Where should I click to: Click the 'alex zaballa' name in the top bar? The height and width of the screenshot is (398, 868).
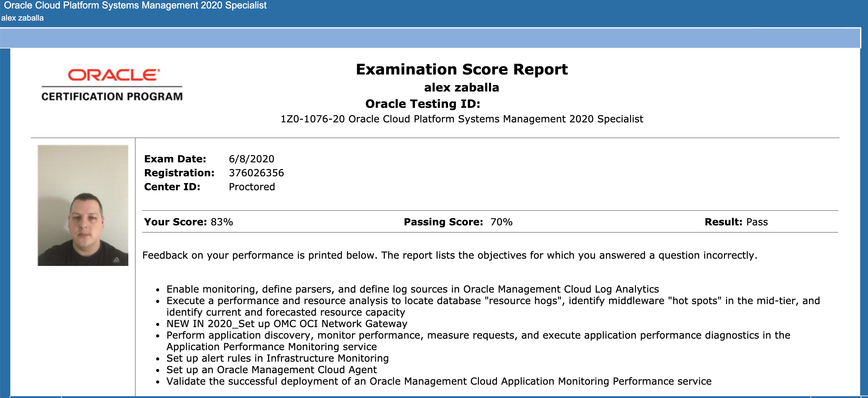coord(22,18)
